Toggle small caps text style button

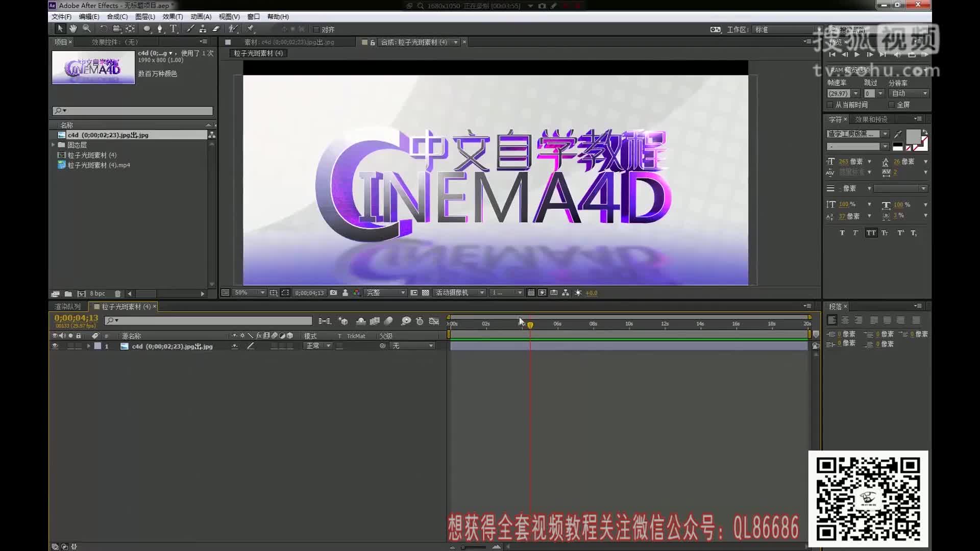pyautogui.click(x=885, y=233)
